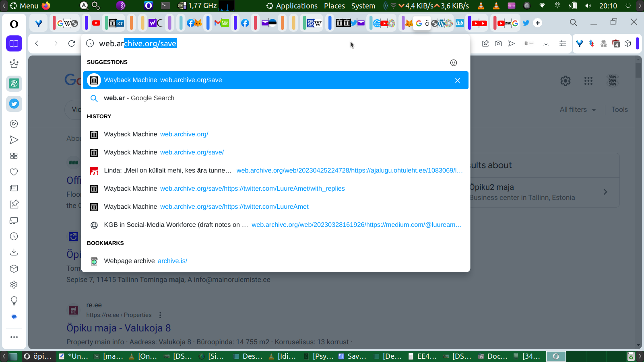Open Speed Dial grid in sidebar

(x=14, y=156)
